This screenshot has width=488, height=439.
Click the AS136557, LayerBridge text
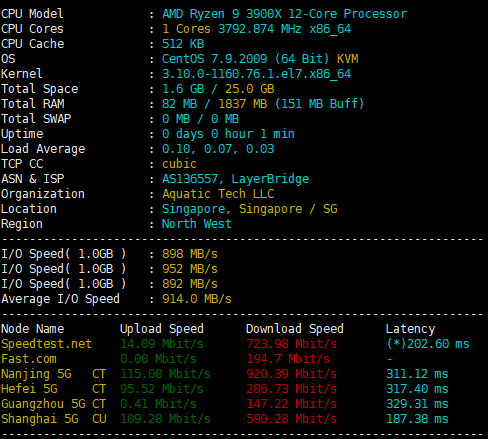click(235, 179)
